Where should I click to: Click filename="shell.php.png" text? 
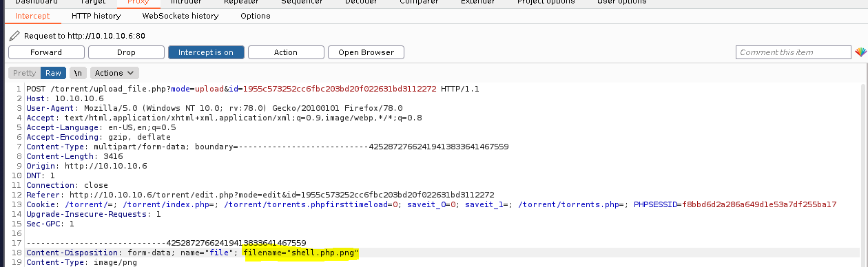click(x=302, y=253)
